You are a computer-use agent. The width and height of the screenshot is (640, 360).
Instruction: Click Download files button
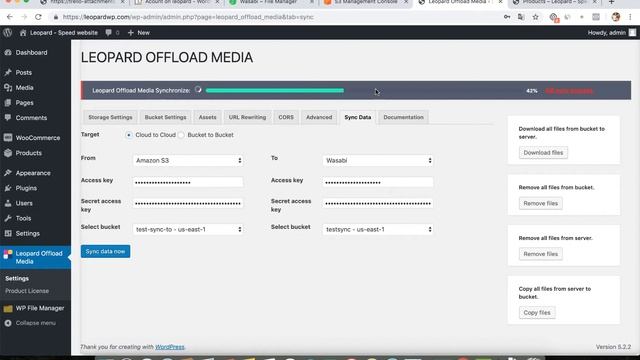click(x=543, y=153)
